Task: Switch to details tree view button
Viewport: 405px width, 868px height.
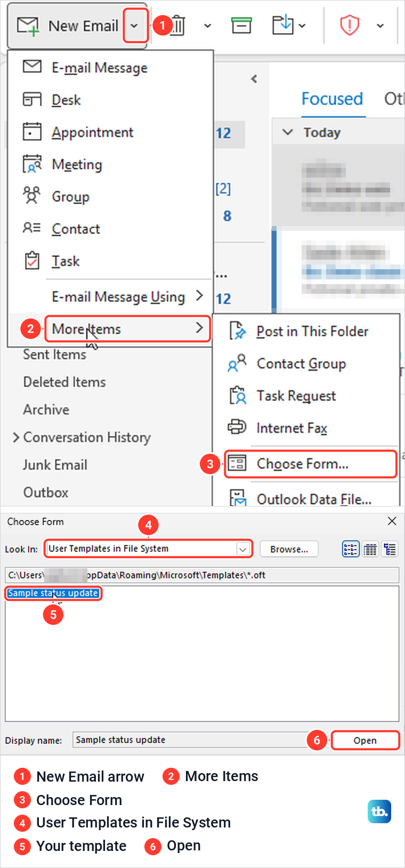Action: (390, 549)
